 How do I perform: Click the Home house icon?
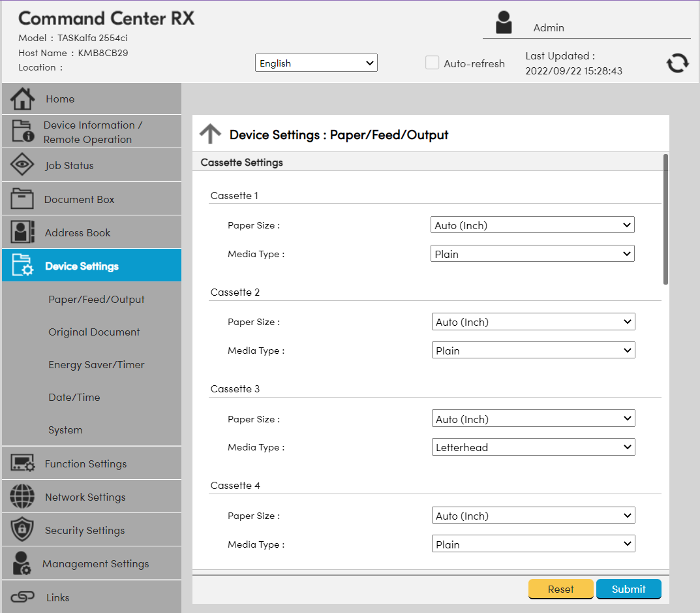tap(22, 99)
